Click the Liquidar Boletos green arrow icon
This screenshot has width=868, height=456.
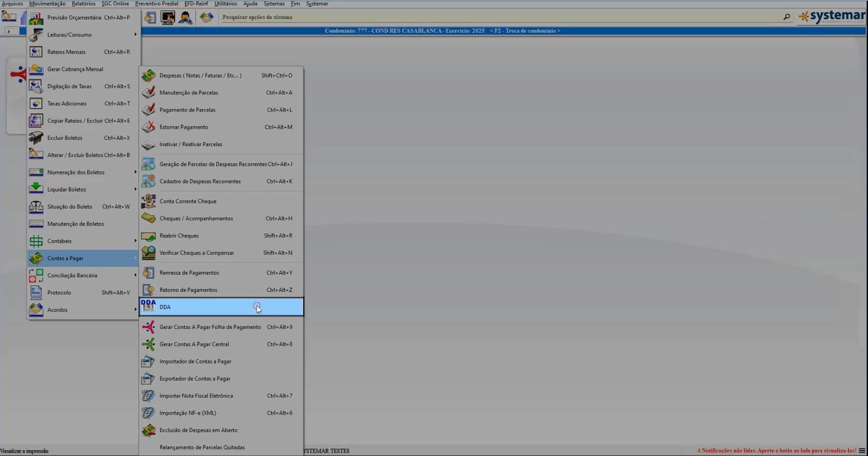click(36, 190)
